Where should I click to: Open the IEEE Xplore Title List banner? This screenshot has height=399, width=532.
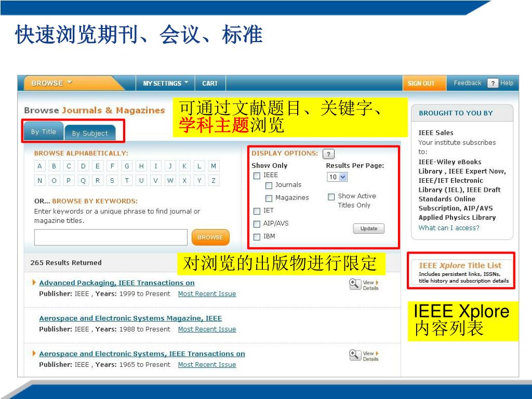461,272
